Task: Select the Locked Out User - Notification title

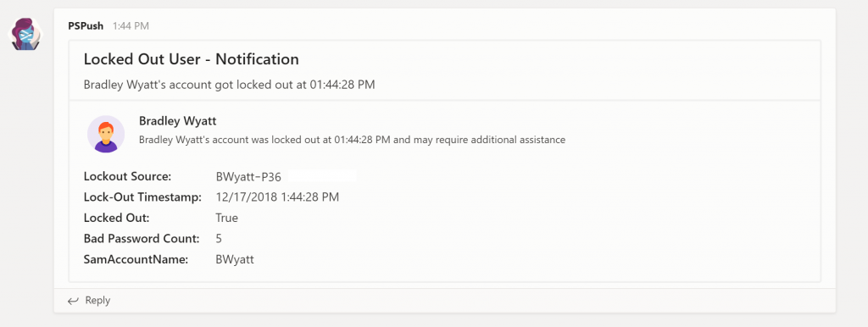Action: coord(191,58)
